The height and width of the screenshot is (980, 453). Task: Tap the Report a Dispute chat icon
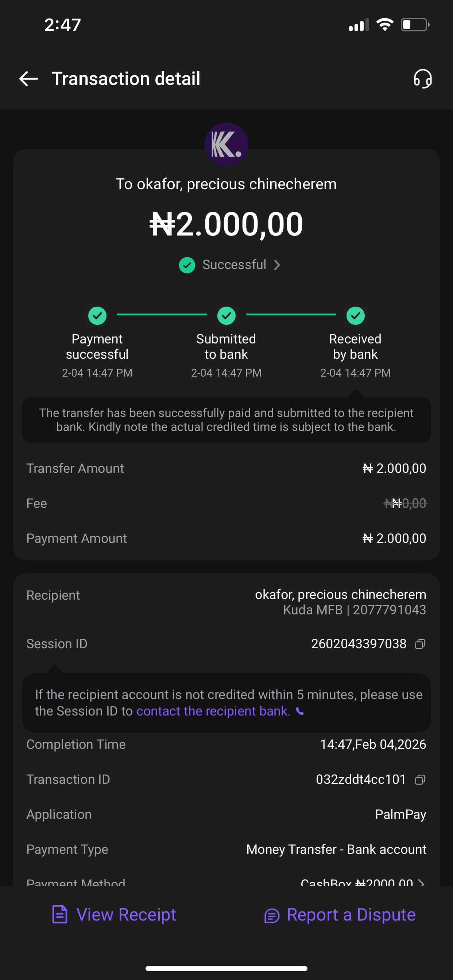[x=272, y=916]
